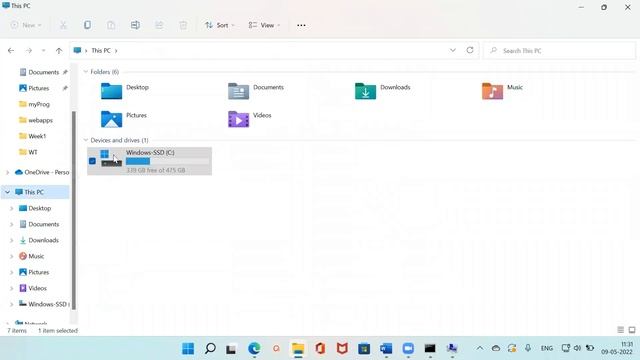
Task: Open recent locations dropdown arrow
Action: click(x=44, y=51)
